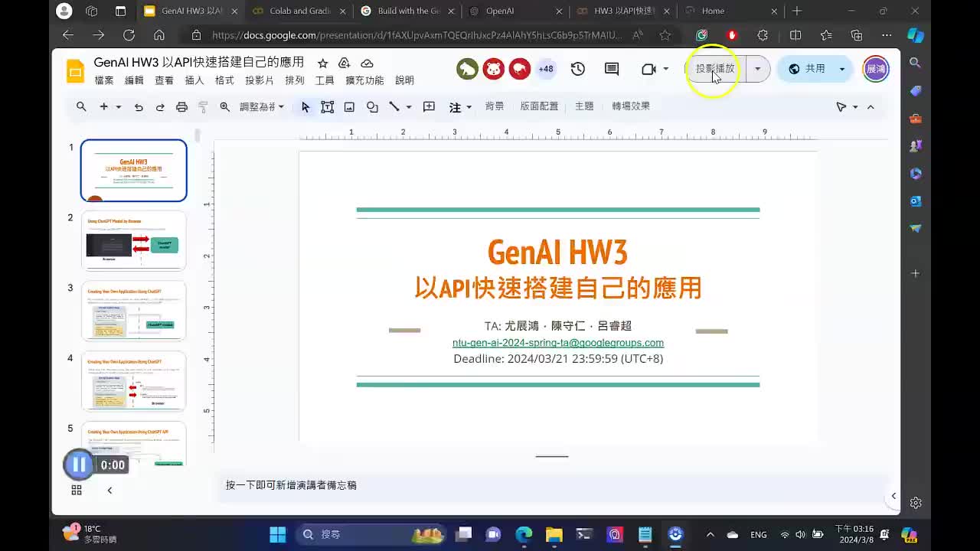Image resolution: width=980 pixels, height=551 pixels.
Task: Open new slide layout dropdown arrow
Action: [x=119, y=107]
